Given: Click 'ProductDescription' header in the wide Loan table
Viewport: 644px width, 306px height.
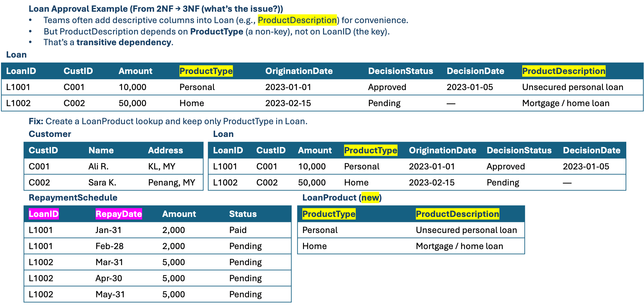Looking at the screenshot, I should click(564, 71).
